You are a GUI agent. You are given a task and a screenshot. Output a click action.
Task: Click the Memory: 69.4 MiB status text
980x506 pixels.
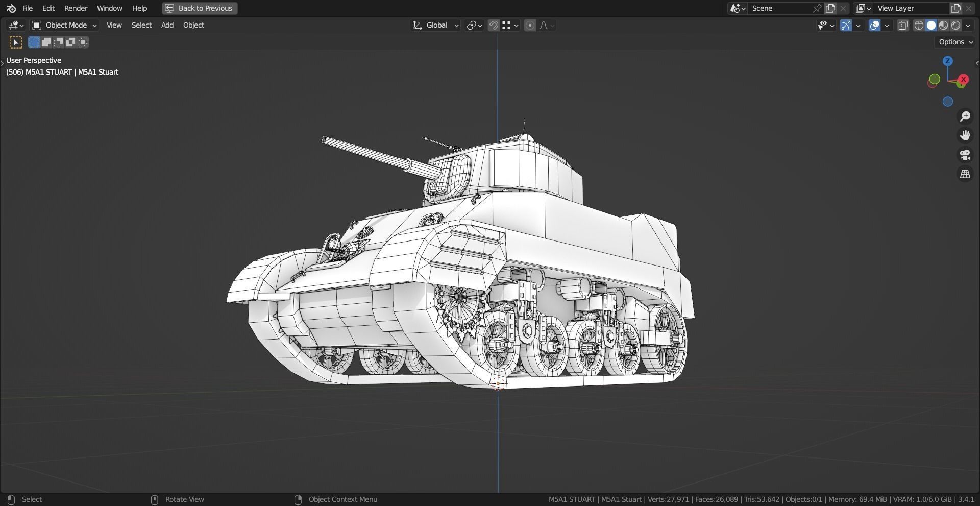coord(857,499)
